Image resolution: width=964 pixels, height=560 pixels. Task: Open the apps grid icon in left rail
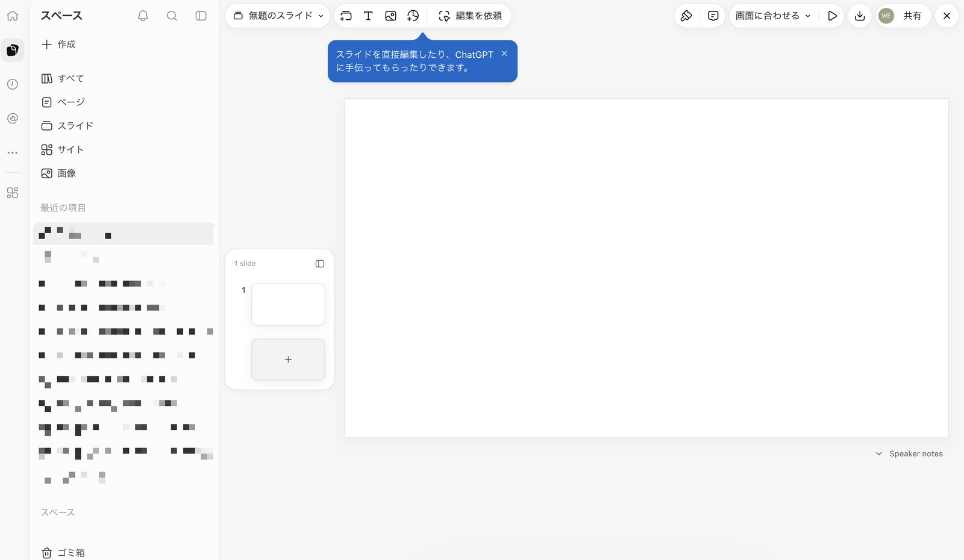pyautogui.click(x=13, y=193)
